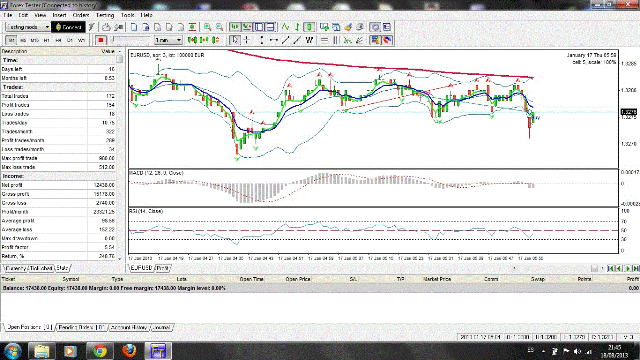Click the Connect button in toolbar
The height and width of the screenshot is (360, 640).
pos(68,27)
